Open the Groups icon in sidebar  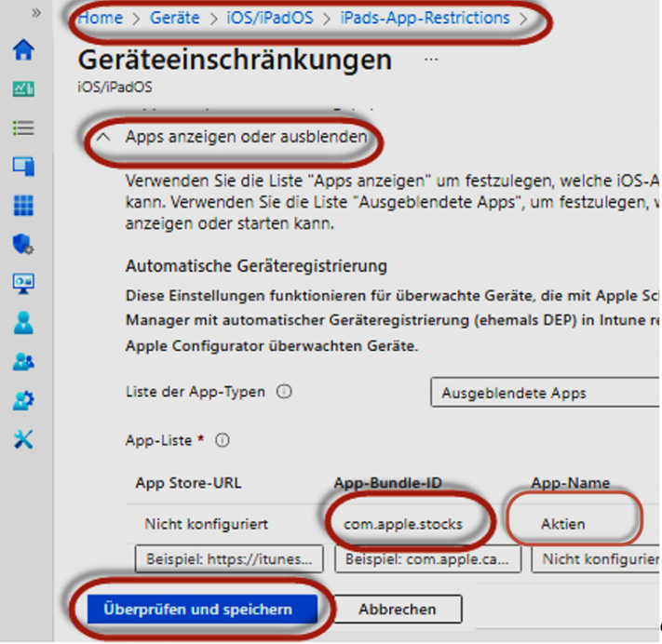pyautogui.click(x=23, y=362)
